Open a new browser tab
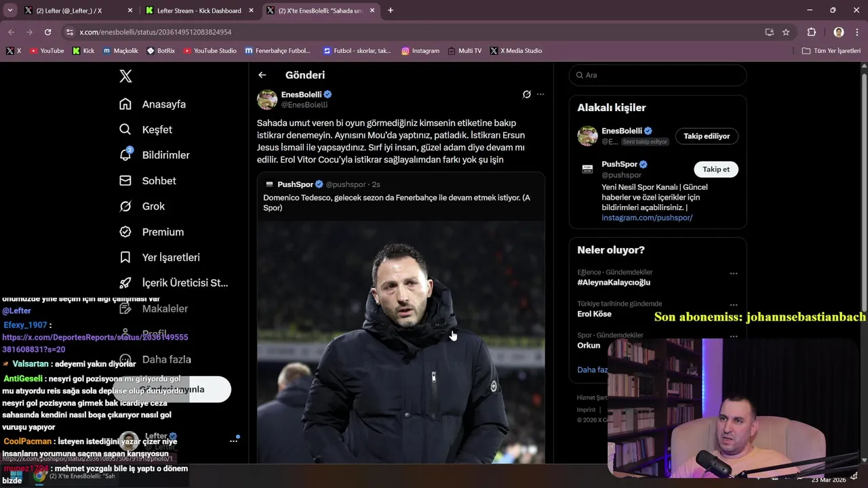This screenshot has height=488, width=868. 391,11
